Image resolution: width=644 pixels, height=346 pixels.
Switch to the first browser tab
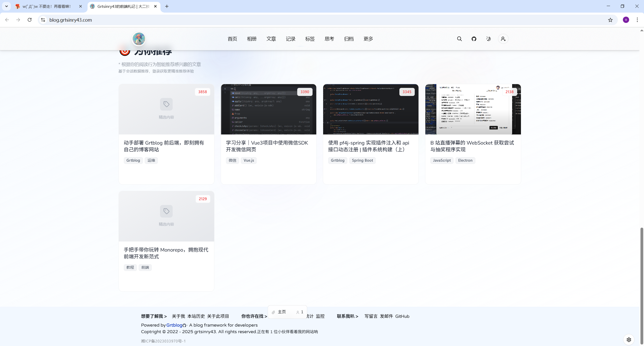coord(47,6)
